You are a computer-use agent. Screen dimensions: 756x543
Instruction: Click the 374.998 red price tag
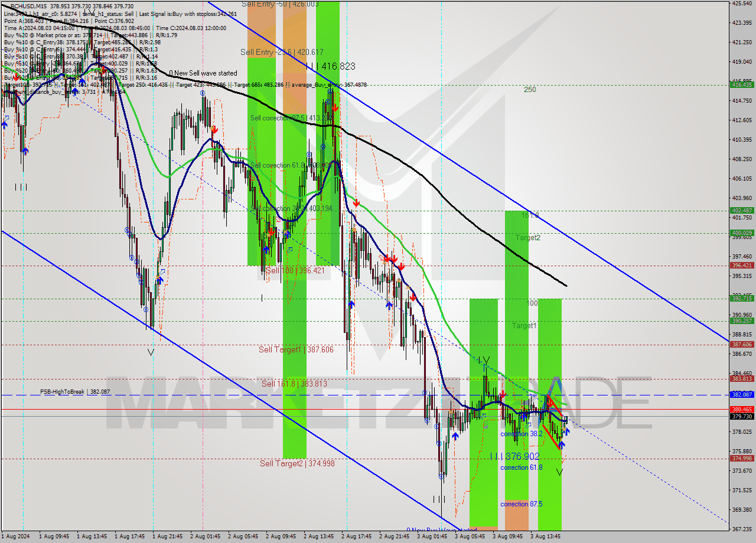742,458
